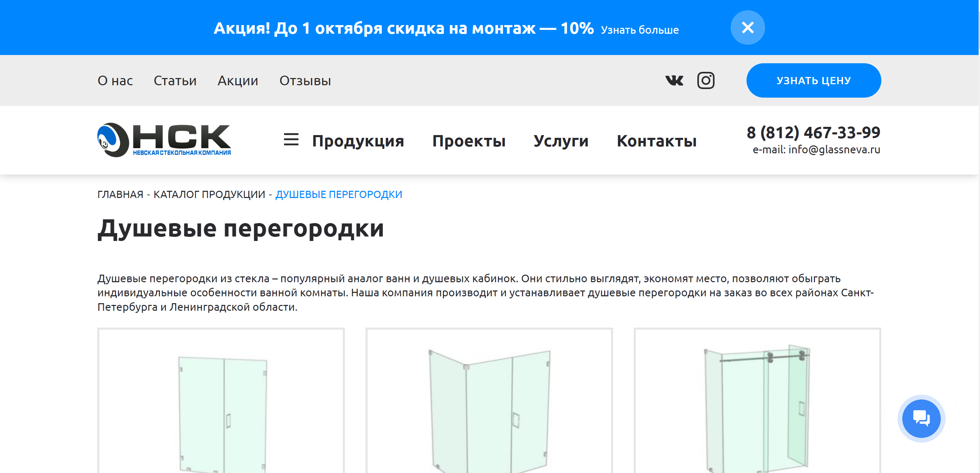980x473 pixels.
Task: Open the Instagram profile icon
Action: 706,80
